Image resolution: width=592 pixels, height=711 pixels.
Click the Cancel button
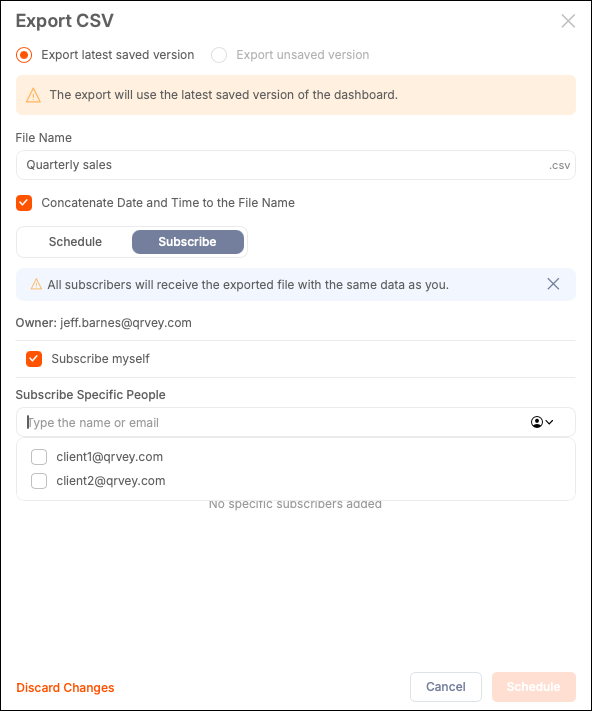coord(446,687)
